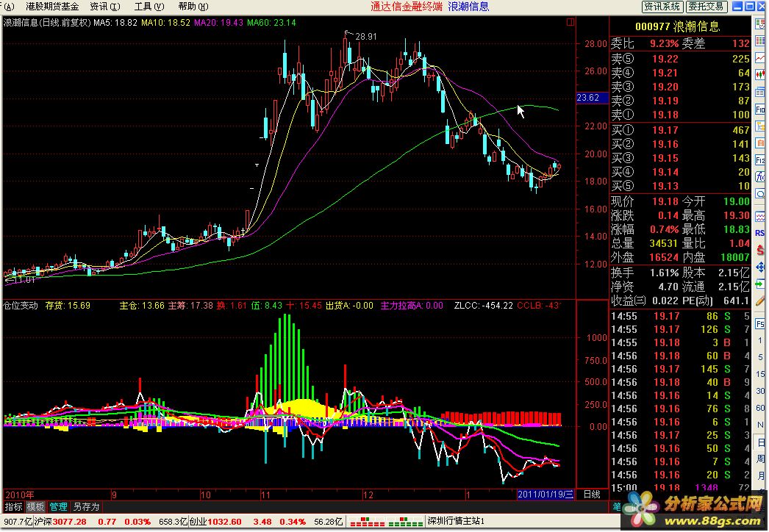Select the 15 minute period in sidebar
Screen dimensions: 769x532
click(x=760, y=374)
